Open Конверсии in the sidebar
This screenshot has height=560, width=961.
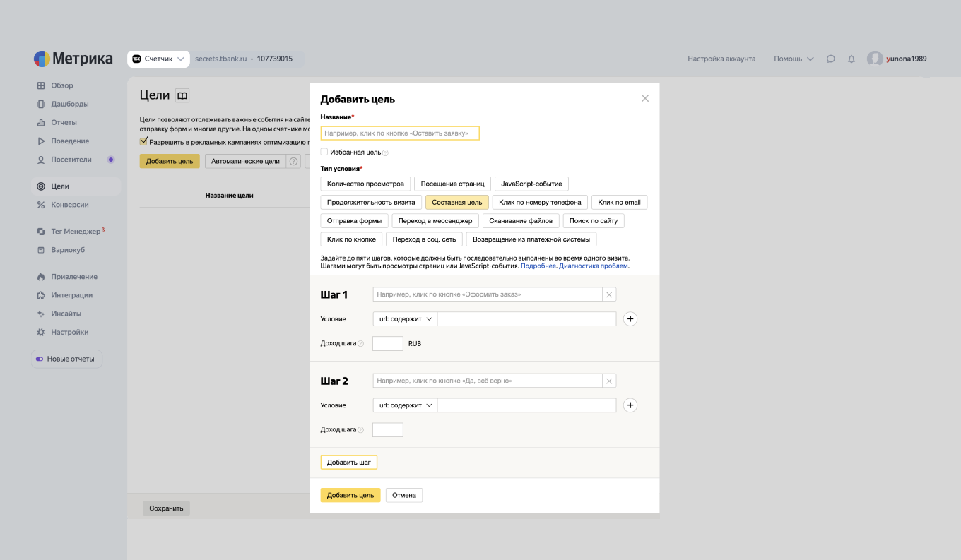[x=69, y=205]
